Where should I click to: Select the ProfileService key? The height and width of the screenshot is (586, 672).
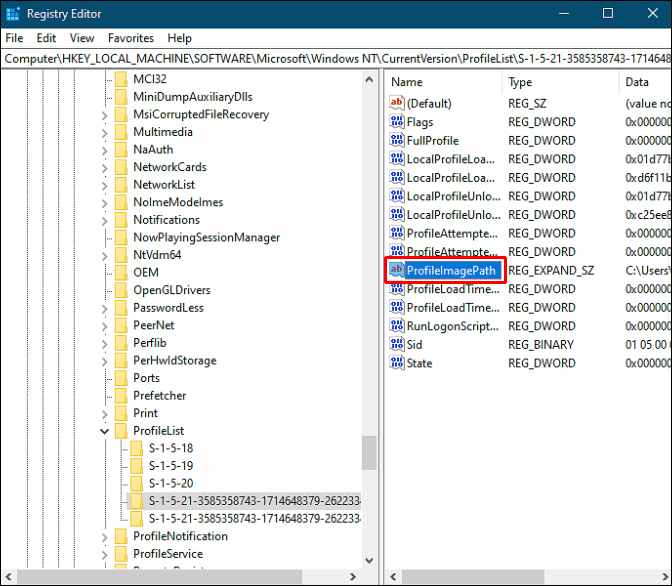[x=168, y=553]
